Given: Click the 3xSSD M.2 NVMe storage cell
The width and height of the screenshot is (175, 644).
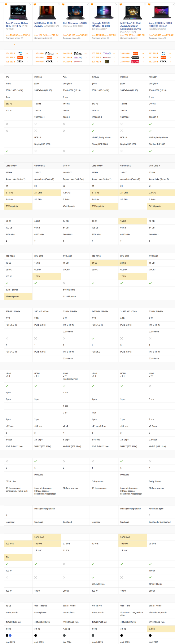Looking at the screenshot, I should pyautogui.click(x=132, y=311).
